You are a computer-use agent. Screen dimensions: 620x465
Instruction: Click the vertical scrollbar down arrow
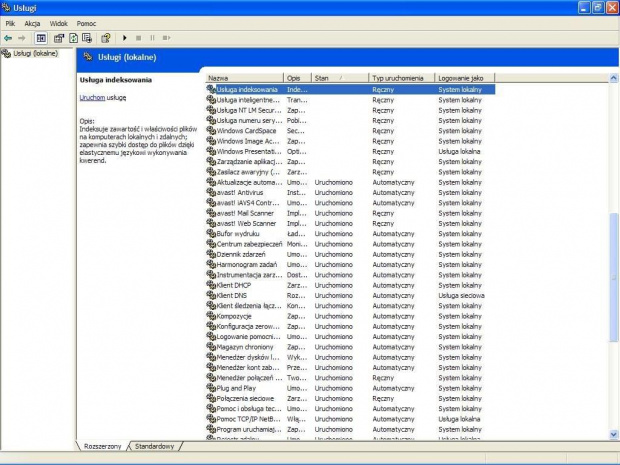click(x=613, y=433)
